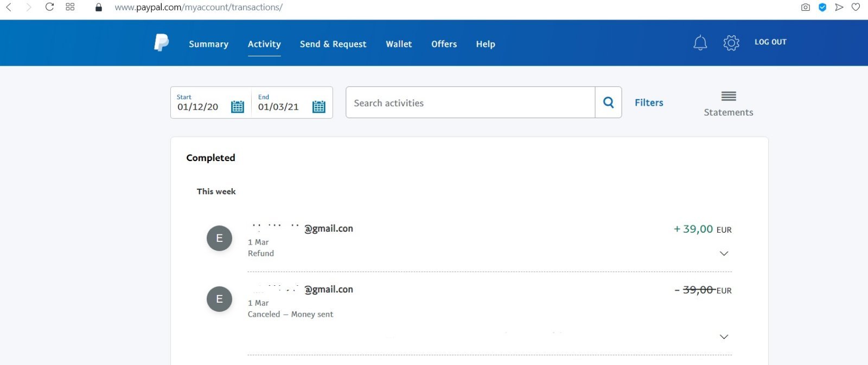Image resolution: width=868 pixels, height=365 pixels.
Task: Open the Help menu
Action: point(486,44)
